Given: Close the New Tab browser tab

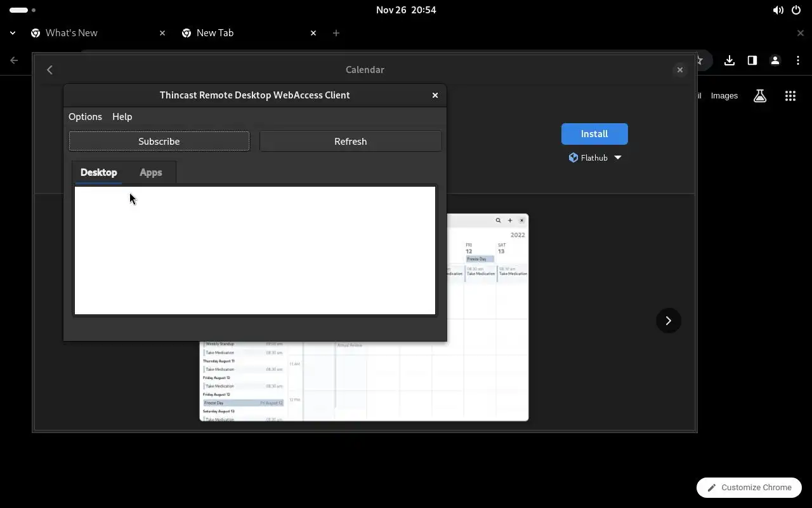Looking at the screenshot, I should pyautogui.click(x=313, y=33).
